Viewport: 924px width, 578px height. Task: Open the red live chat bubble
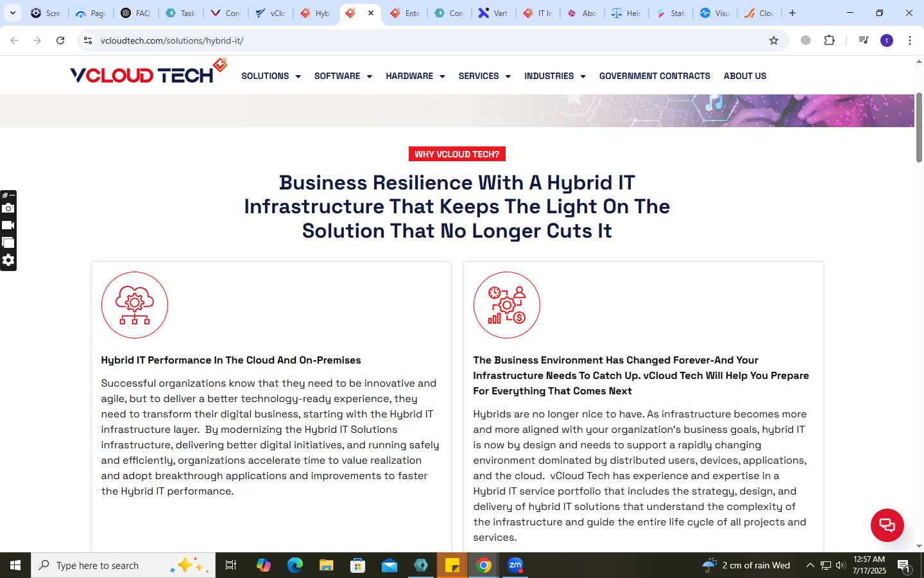point(887,525)
